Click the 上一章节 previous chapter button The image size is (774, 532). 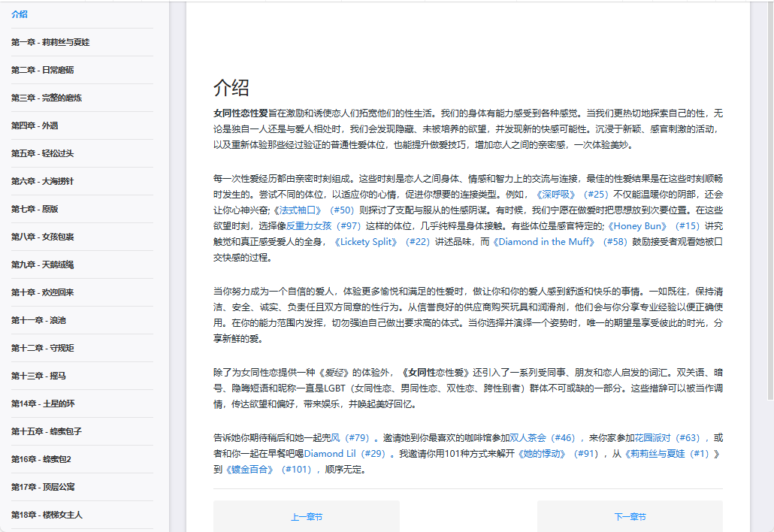[307, 517]
